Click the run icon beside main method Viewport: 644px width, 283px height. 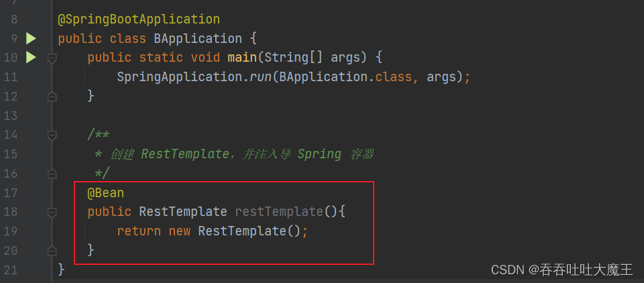31,58
